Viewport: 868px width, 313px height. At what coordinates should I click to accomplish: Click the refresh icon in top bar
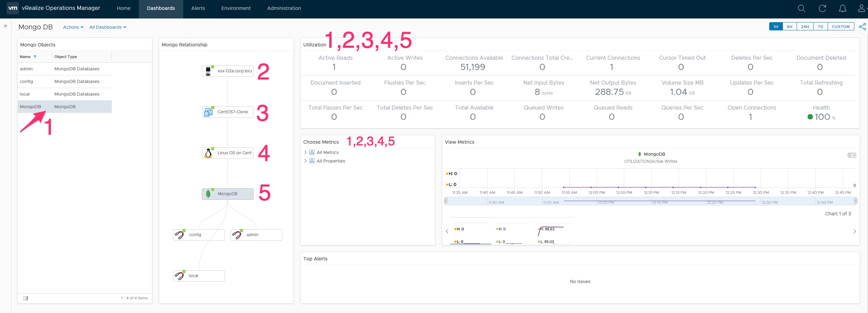pos(822,8)
